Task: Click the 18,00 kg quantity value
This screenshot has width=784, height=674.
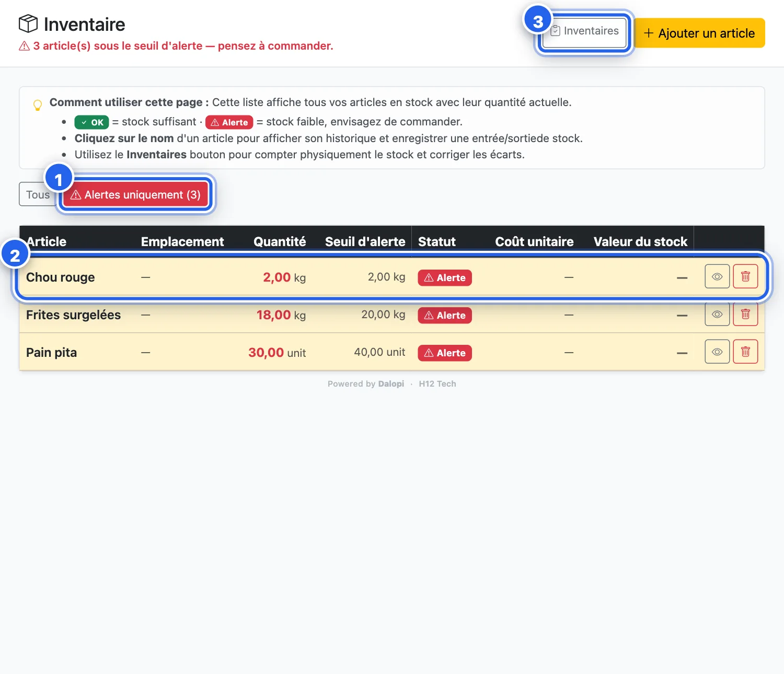Action: (281, 315)
